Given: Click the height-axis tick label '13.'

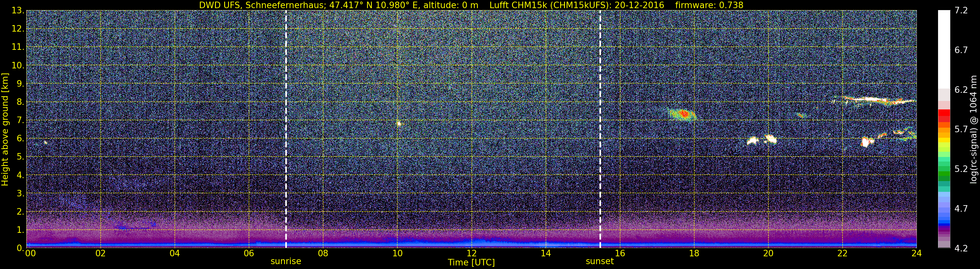Looking at the screenshot, I should (18, 10).
